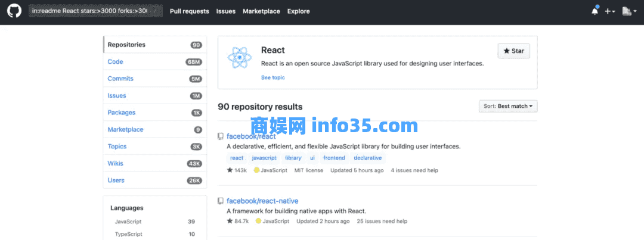
Task: Open Marketplace in top navigation
Action: pyautogui.click(x=261, y=11)
